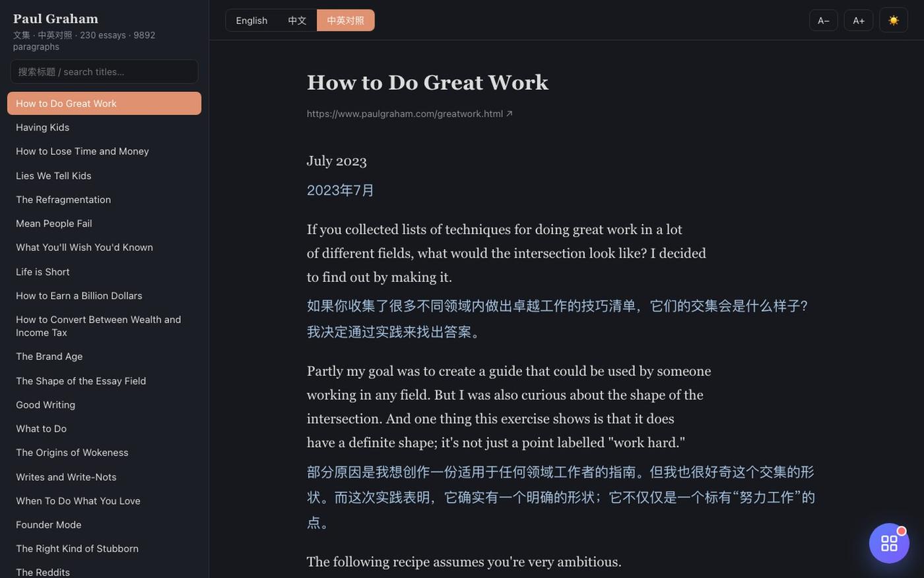924x578 pixels.
Task: Open The Brand Age essay
Action: coord(104,356)
